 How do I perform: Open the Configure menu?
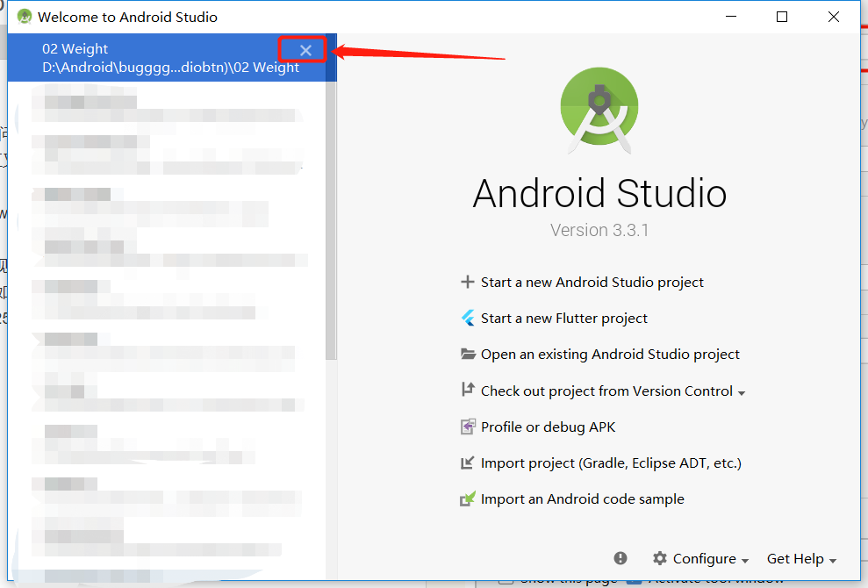click(x=700, y=559)
